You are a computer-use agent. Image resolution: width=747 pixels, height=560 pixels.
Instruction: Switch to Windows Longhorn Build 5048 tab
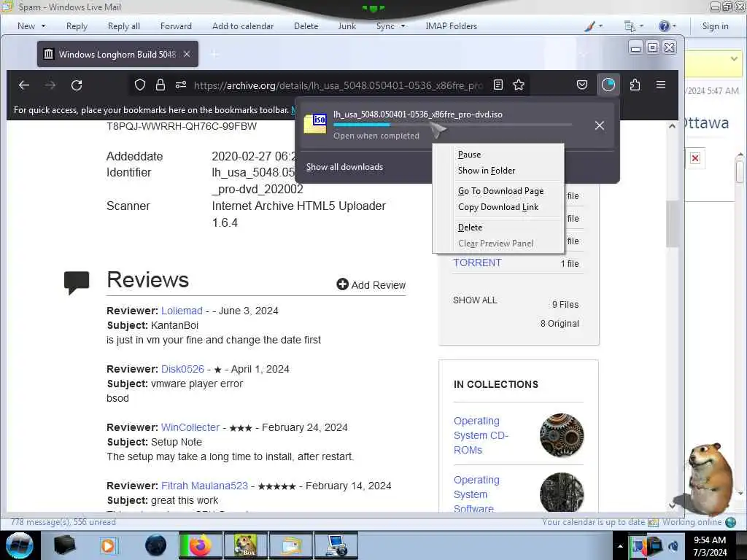click(x=117, y=54)
